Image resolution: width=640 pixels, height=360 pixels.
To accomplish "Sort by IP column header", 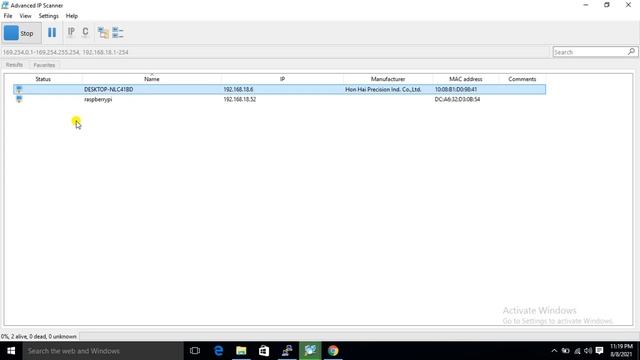I will [x=282, y=79].
